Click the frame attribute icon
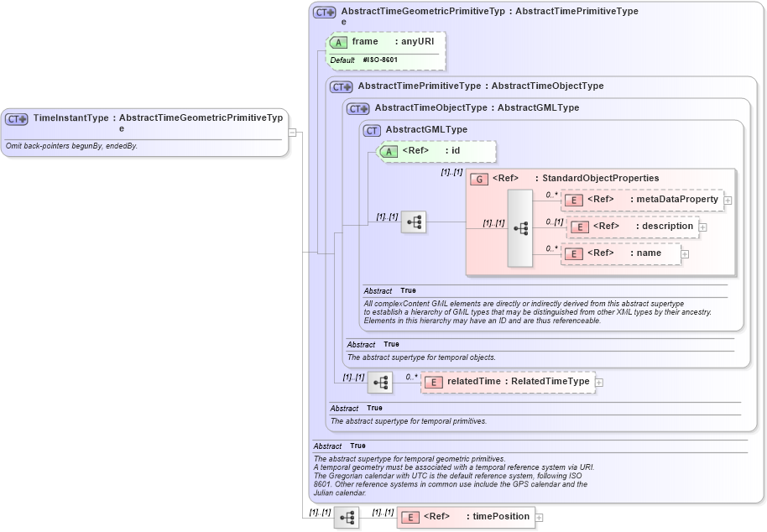This screenshot has width=767, height=532. click(339, 41)
